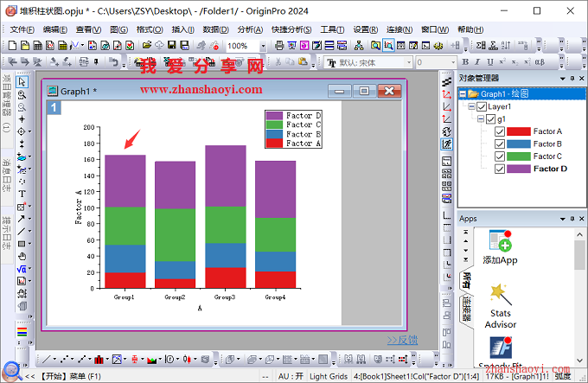The height and width of the screenshot is (383, 588).
Task: Click the Factor D purple swatch in graph legend
Action: click(274, 116)
